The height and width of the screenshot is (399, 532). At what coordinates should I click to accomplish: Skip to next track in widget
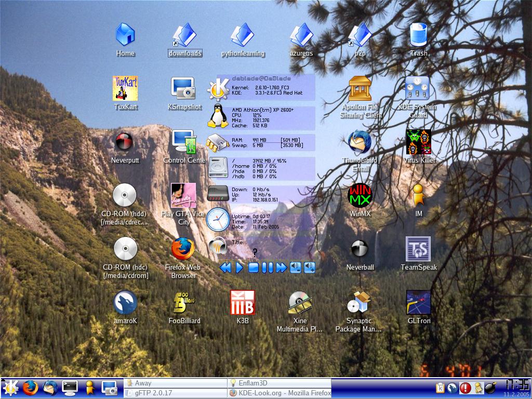coord(281,268)
